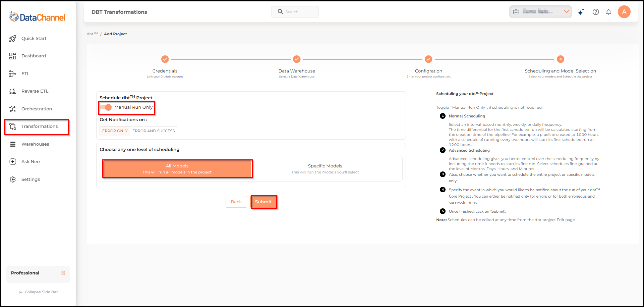
Task: Click the Orchestration icon
Action: pos(13,109)
